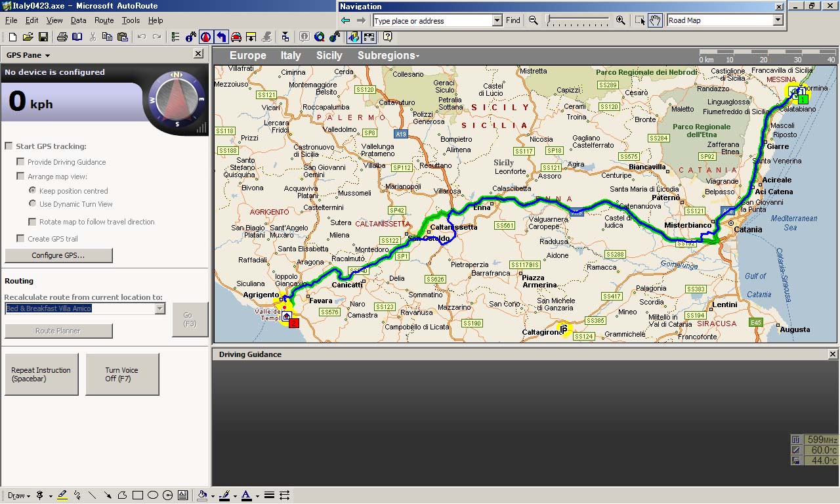Expand the Line Color dropdown arrow
Screen dimensions: 840x504
tap(235, 495)
